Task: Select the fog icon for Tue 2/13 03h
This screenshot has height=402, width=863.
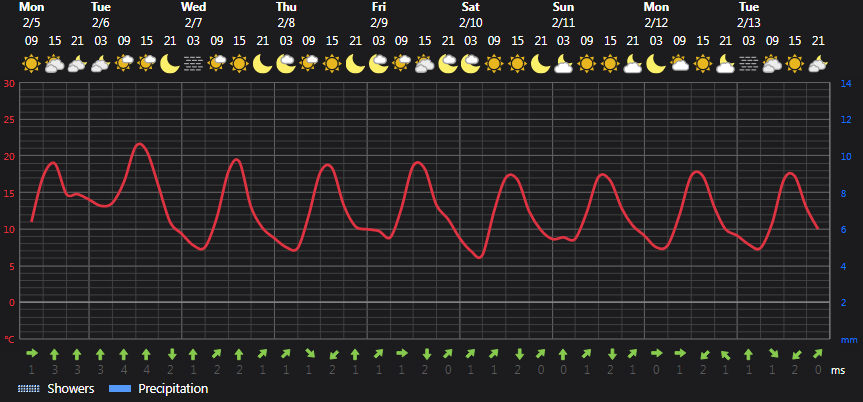Action: click(x=749, y=64)
